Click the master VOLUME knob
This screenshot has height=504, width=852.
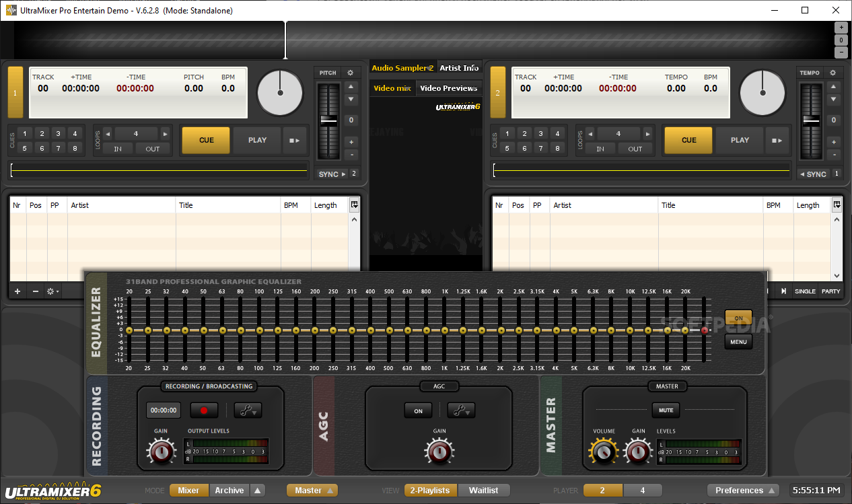(x=604, y=452)
